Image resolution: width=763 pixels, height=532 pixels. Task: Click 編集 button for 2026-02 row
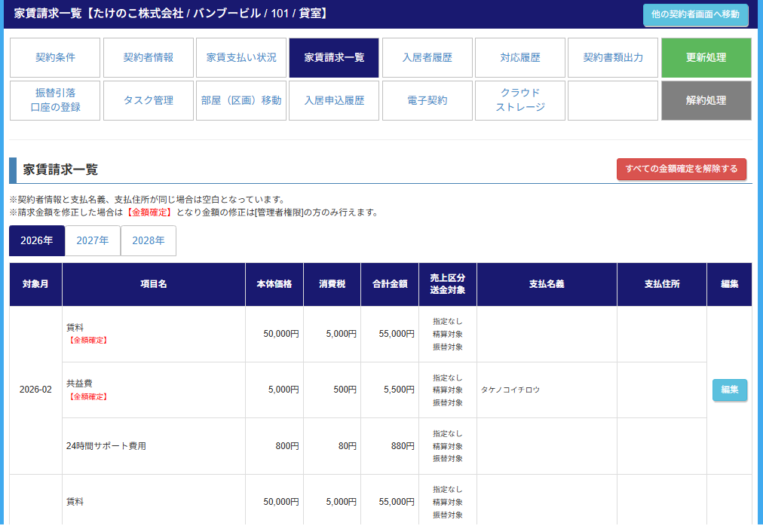729,390
